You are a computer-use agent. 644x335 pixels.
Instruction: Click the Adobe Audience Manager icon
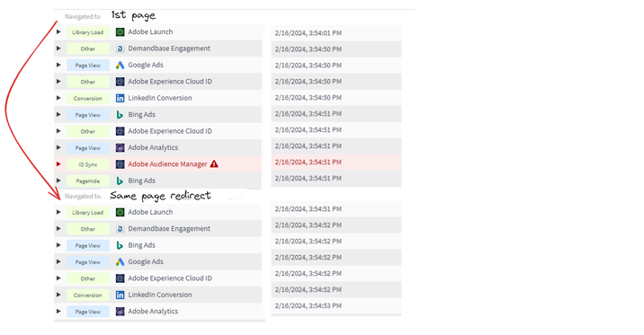click(120, 164)
